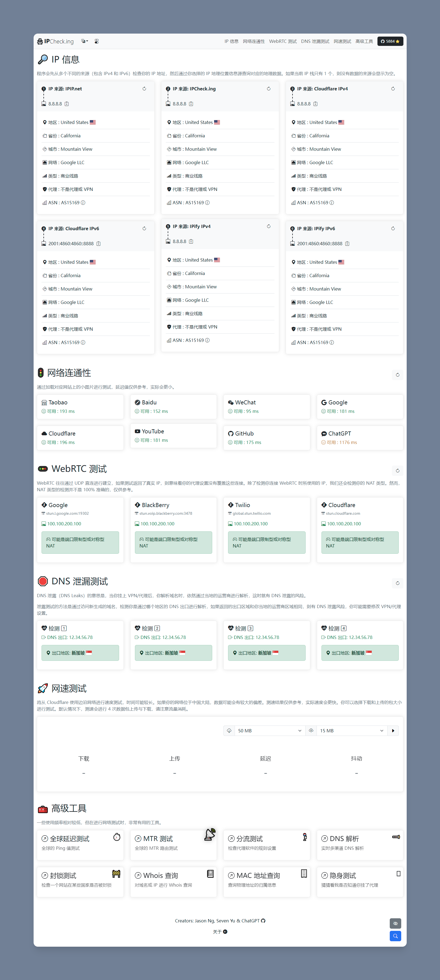Show ASN info in Cloudflare IPv6 card
440x980 pixels.
(83, 342)
